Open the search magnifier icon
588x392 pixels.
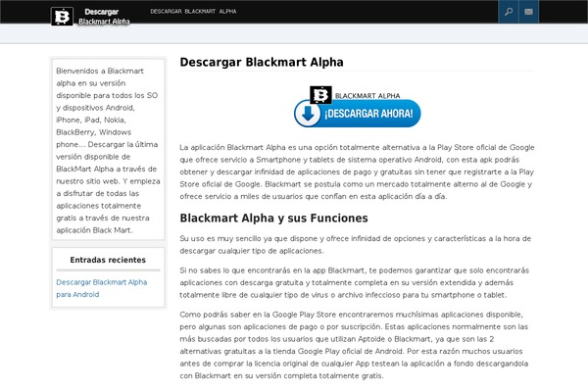click(508, 12)
